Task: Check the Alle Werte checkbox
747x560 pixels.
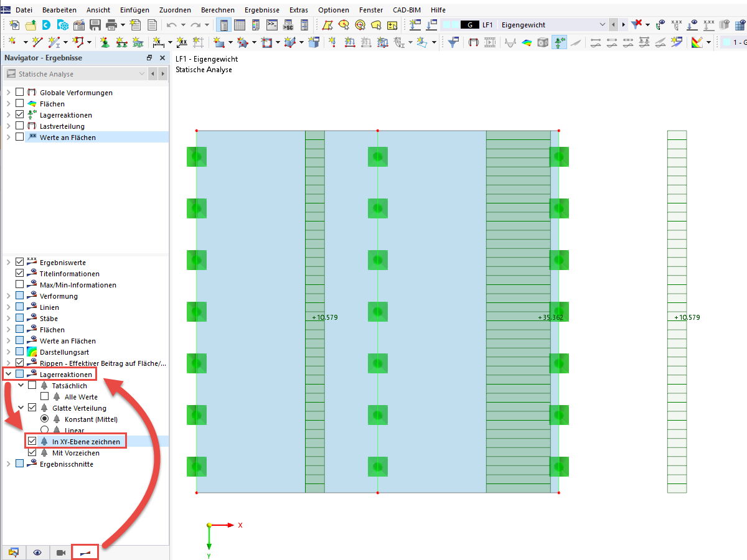Action: 44,396
